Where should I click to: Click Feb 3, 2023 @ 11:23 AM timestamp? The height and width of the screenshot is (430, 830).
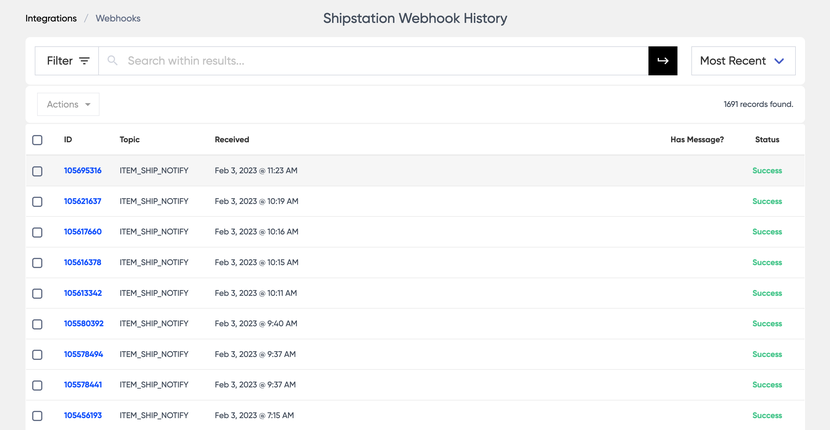point(256,171)
